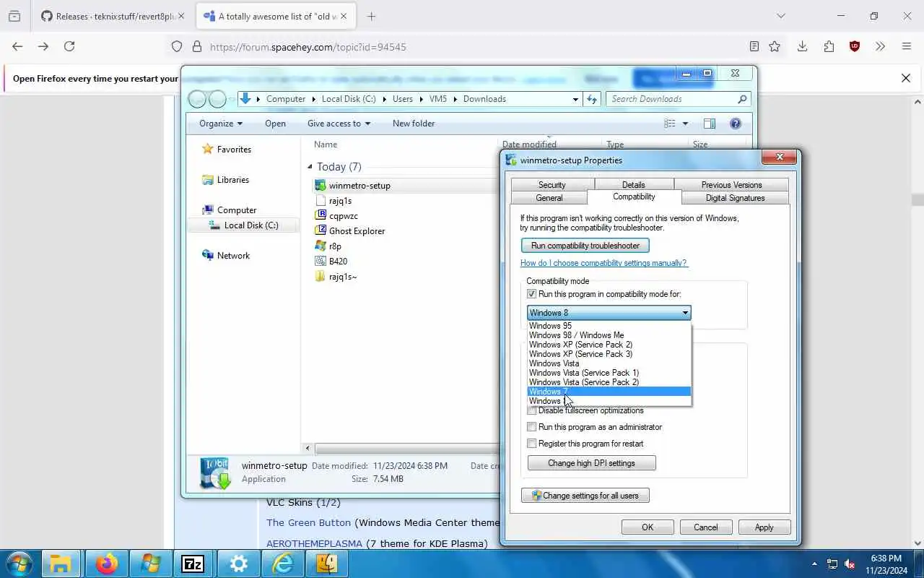Viewport: 924px width, 578px height.
Task: Switch to the Releases teknixstuff Firefox tab
Action: tap(112, 16)
